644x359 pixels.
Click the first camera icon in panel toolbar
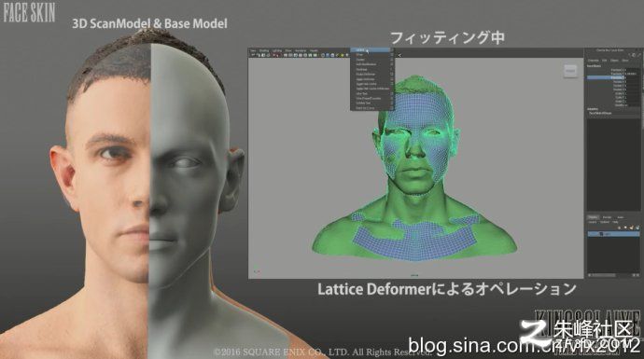point(253,55)
